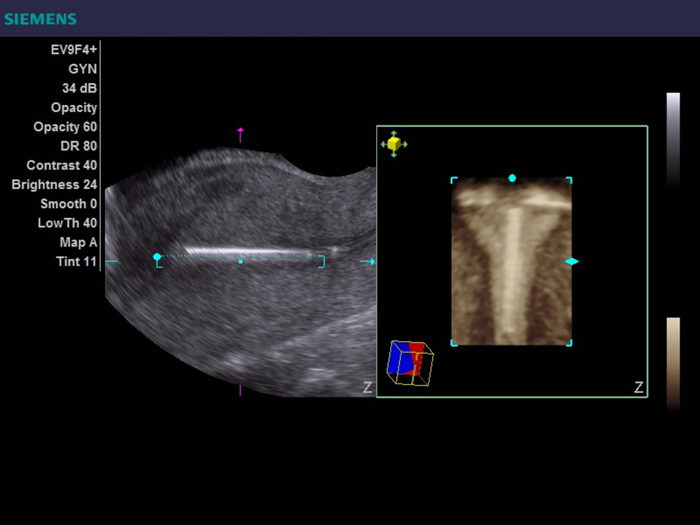Click the Brightness 24 parameter
This screenshot has width=700, height=525.
click(54, 184)
